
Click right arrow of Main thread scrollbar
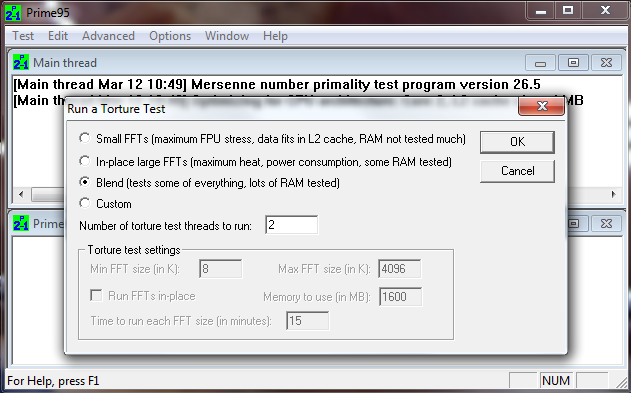click(614, 195)
